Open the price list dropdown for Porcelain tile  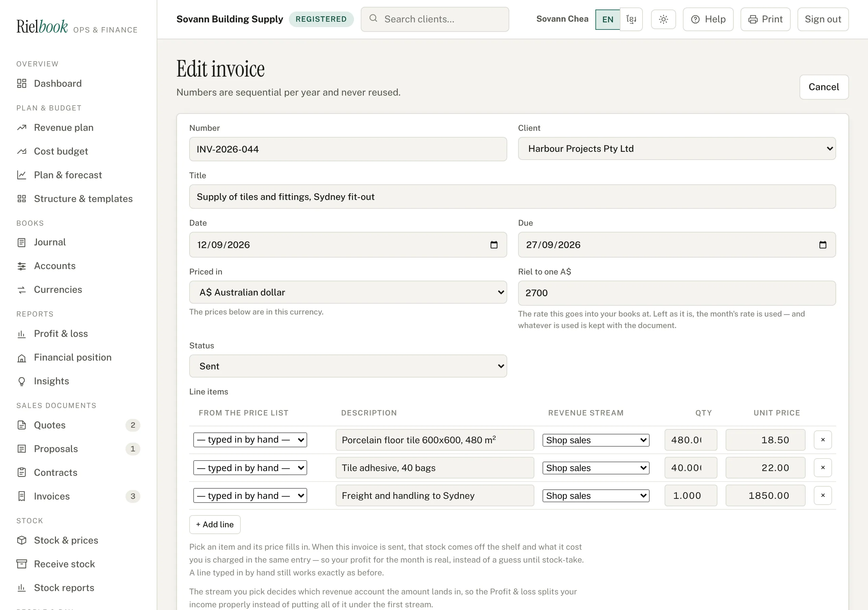(x=250, y=440)
